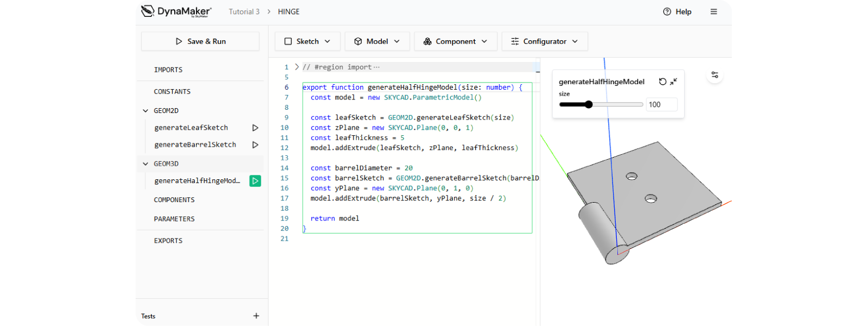Click the Save & Run button
Image resolution: width=868 pixels, height=326 pixels.
click(200, 41)
